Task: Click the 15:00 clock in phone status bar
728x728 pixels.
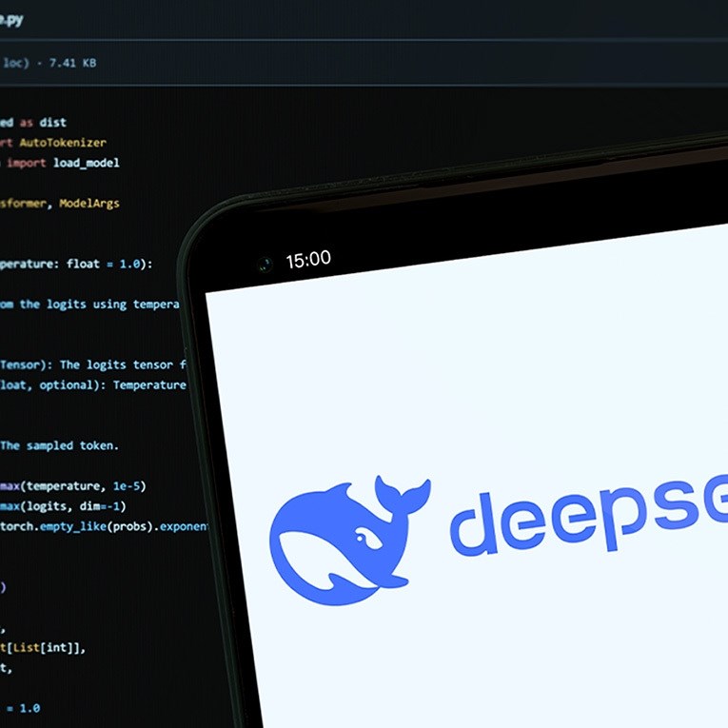Action: [308, 259]
